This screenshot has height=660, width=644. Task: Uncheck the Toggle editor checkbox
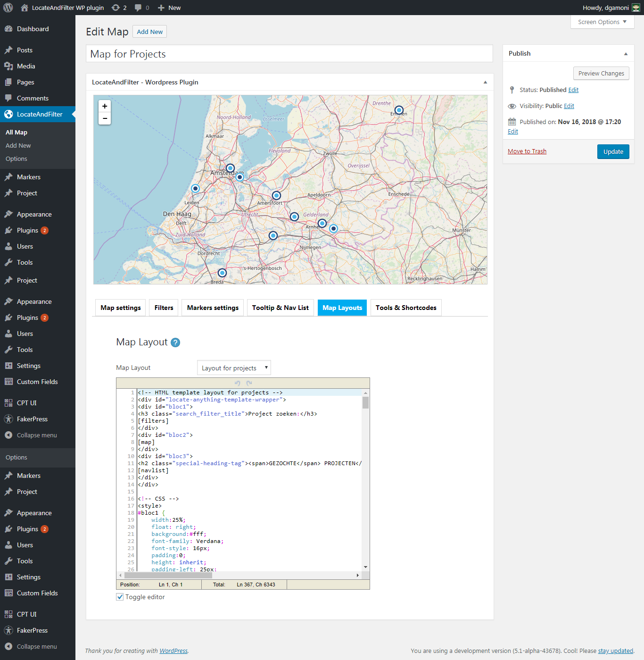point(120,597)
